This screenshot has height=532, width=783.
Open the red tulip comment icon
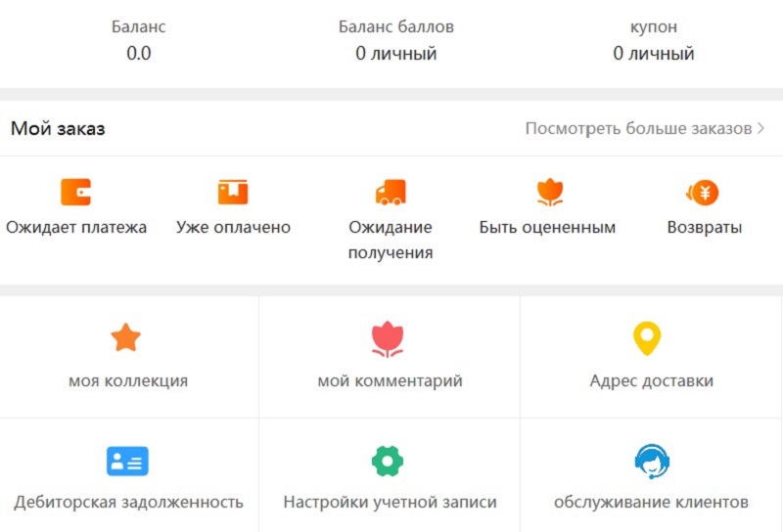(389, 338)
